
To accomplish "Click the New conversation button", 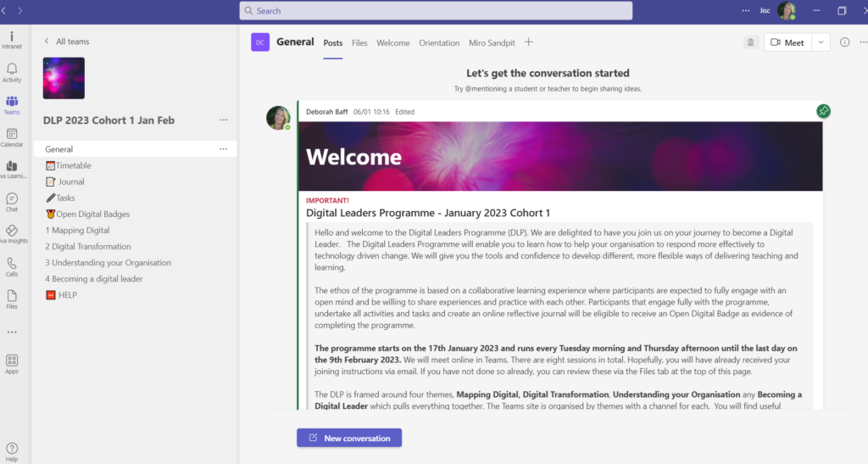I will pyautogui.click(x=348, y=438).
